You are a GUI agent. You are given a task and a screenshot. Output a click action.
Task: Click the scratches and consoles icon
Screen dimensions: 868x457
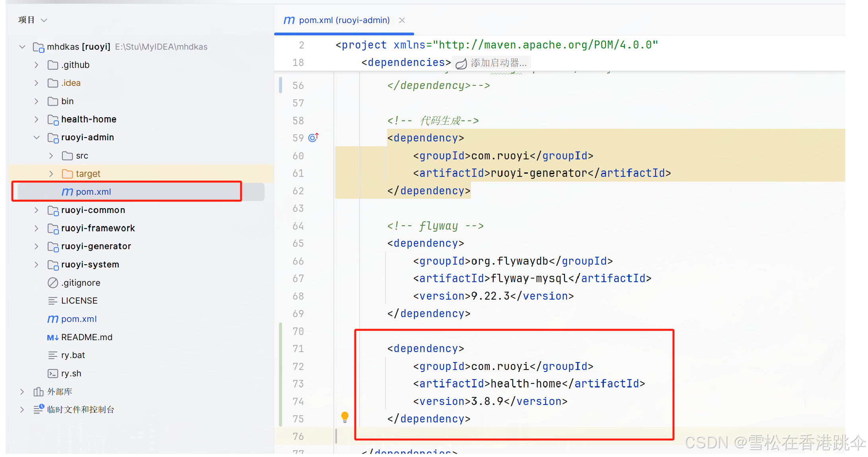pyautogui.click(x=39, y=409)
